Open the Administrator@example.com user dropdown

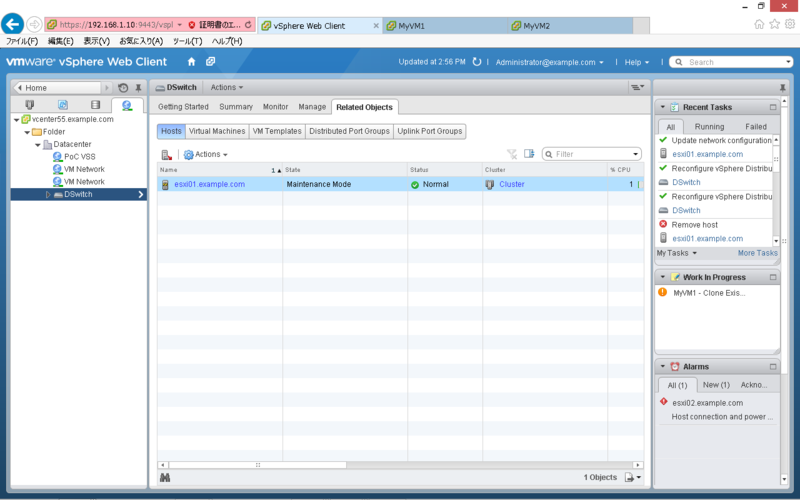point(549,62)
